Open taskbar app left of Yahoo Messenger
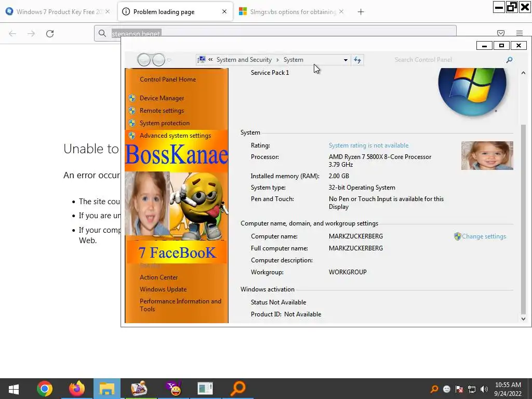The height and width of the screenshot is (399, 532). 139,389
